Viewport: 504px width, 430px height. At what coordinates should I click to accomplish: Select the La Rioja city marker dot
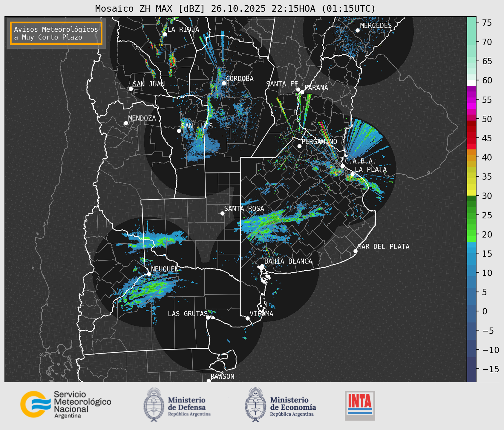(x=165, y=34)
